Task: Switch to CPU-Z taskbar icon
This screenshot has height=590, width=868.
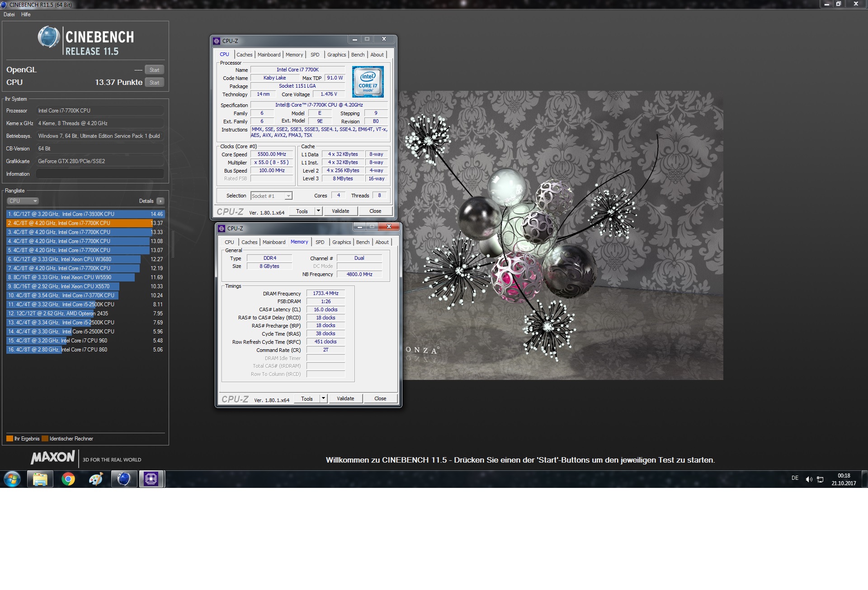Action: coord(151,479)
